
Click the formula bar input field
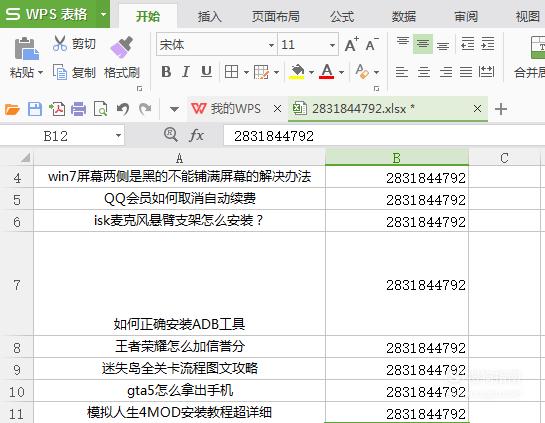point(384,136)
